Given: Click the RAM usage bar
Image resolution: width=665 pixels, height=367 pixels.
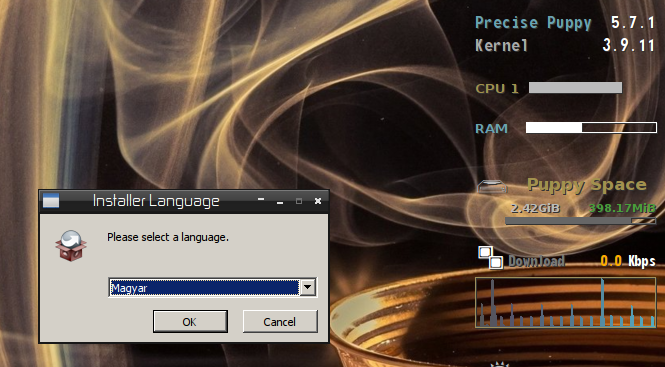Looking at the screenshot, I should pyautogui.click(x=591, y=127).
